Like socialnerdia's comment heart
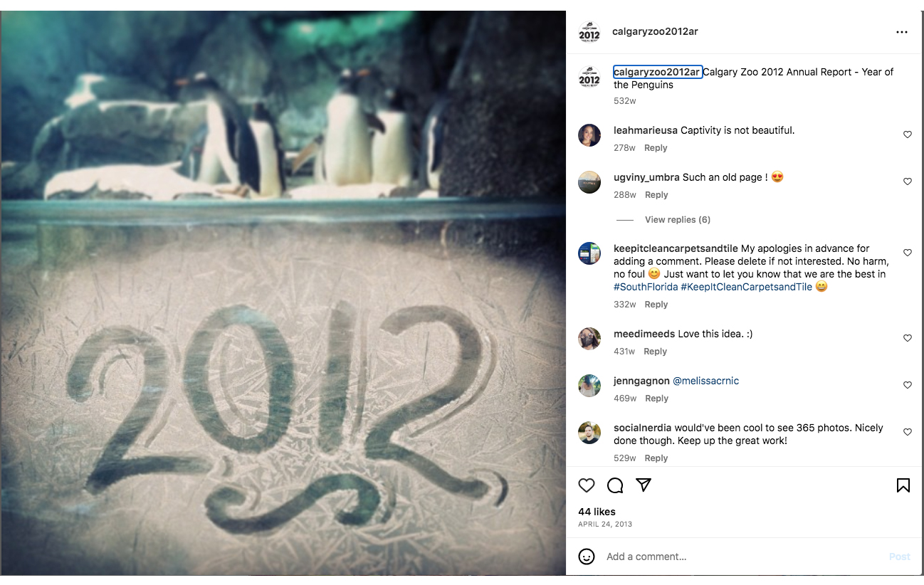 coord(908,432)
